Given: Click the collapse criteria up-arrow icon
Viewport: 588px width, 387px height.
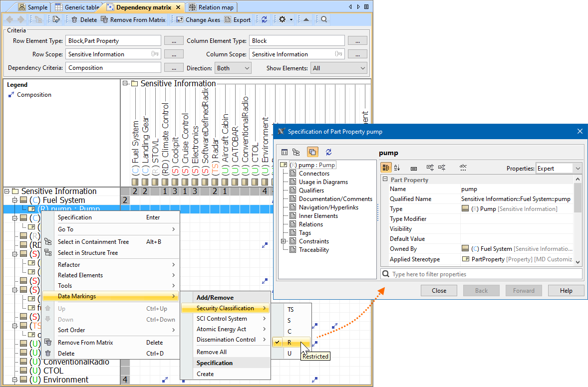Looking at the screenshot, I should click(306, 19).
